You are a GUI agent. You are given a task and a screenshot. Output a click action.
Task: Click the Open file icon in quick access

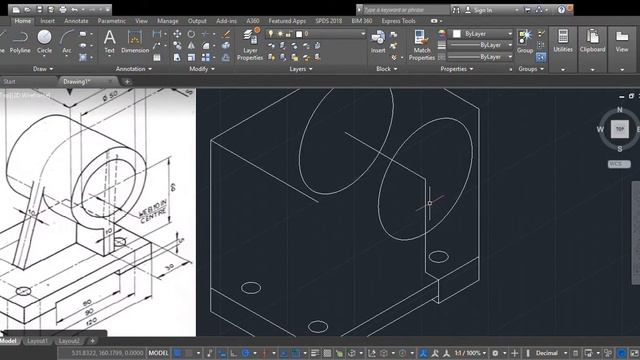(x=27, y=9)
